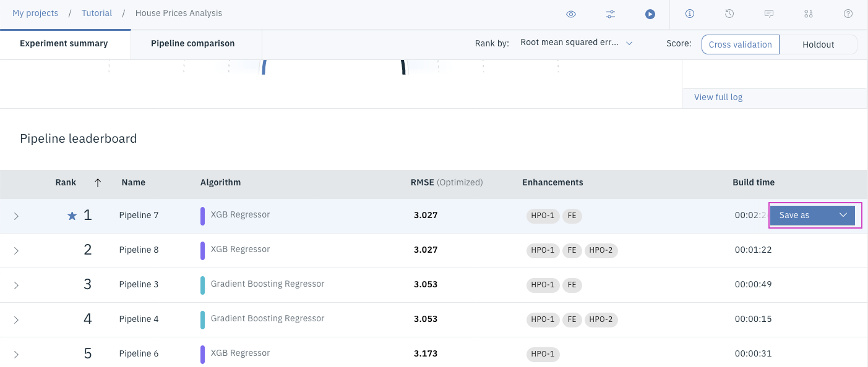Click the run experiment play icon
This screenshot has height=367, width=868.
pos(650,14)
